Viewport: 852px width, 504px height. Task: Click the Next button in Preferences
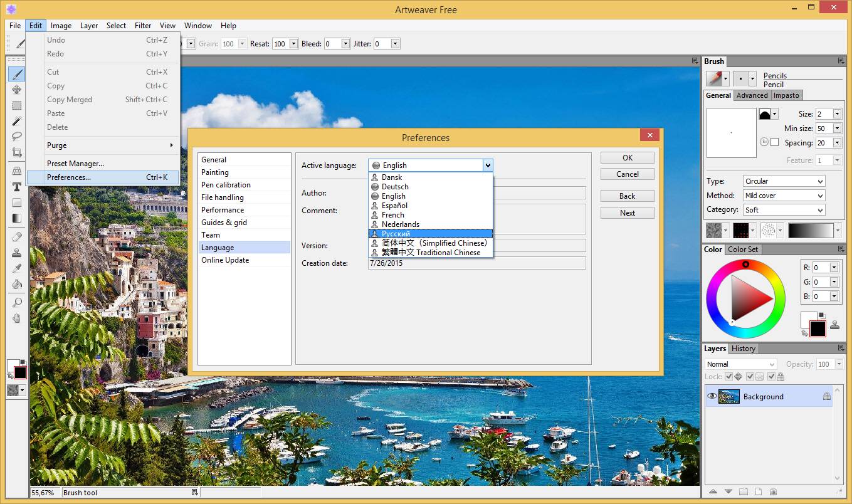pos(628,213)
